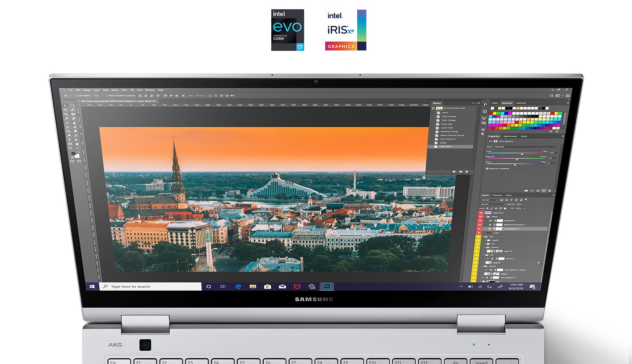Click the Cyan-Red color balance slider
This screenshot has width=632, height=364.
point(517,154)
